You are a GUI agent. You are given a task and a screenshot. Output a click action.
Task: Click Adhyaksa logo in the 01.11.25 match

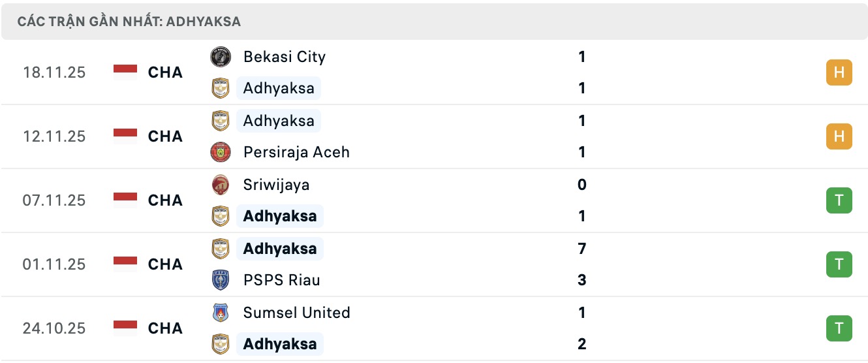tap(221, 249)
